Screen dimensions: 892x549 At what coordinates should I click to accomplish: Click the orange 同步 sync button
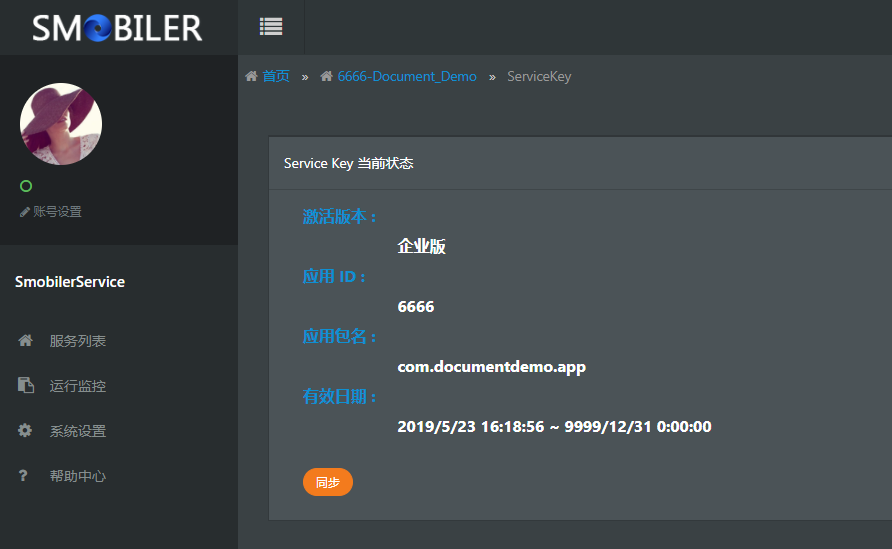328,482
